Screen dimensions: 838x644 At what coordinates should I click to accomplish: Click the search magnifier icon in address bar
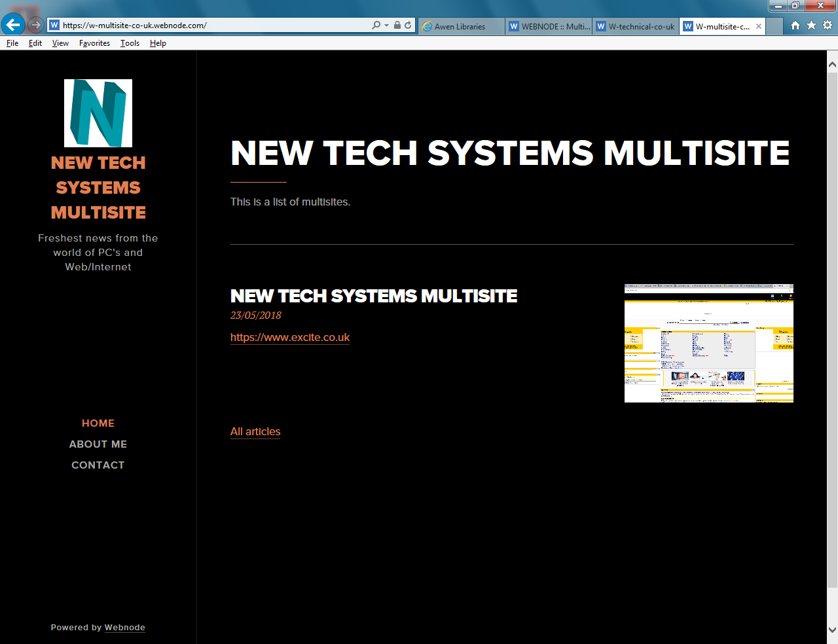coord(376,26)
